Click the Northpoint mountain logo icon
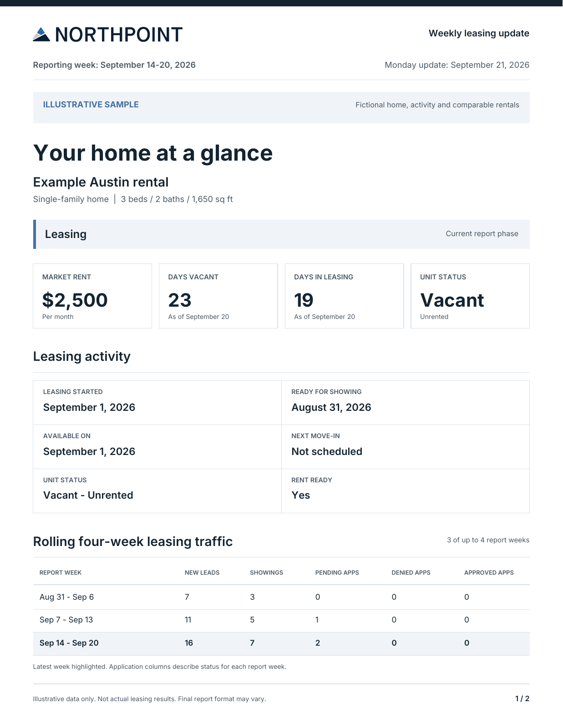This screenshot has height=728, width=563. (41, 35)
